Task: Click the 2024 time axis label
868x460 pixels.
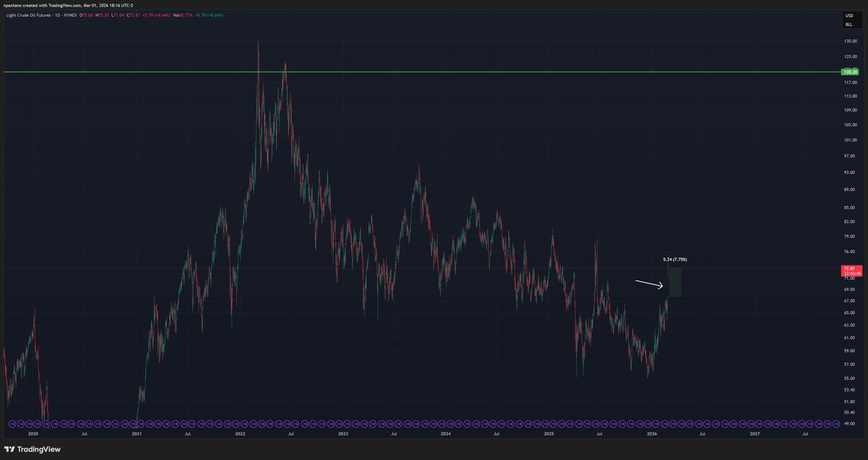Action: pos(446,434)
